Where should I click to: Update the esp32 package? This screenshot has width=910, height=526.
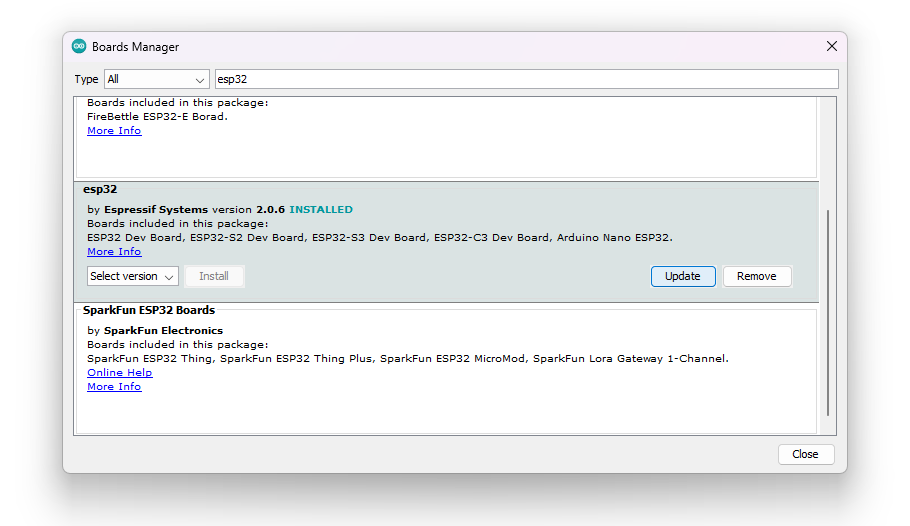[x=683, y=276]
